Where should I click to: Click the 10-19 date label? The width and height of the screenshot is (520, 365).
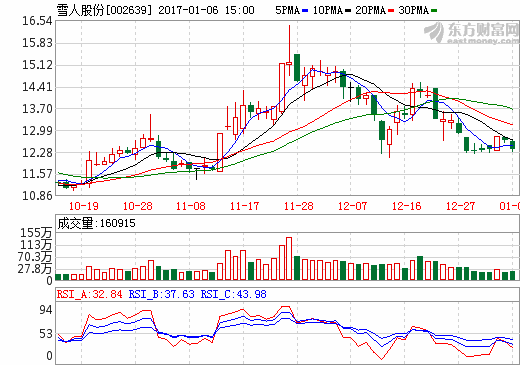click(x=84, y=206)
